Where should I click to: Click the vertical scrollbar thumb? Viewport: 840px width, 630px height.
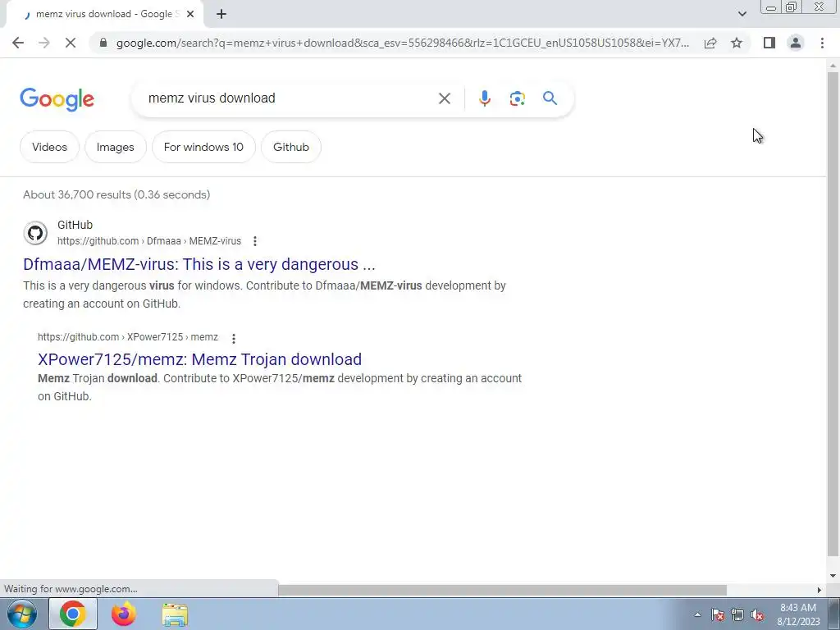pos(833,313)
